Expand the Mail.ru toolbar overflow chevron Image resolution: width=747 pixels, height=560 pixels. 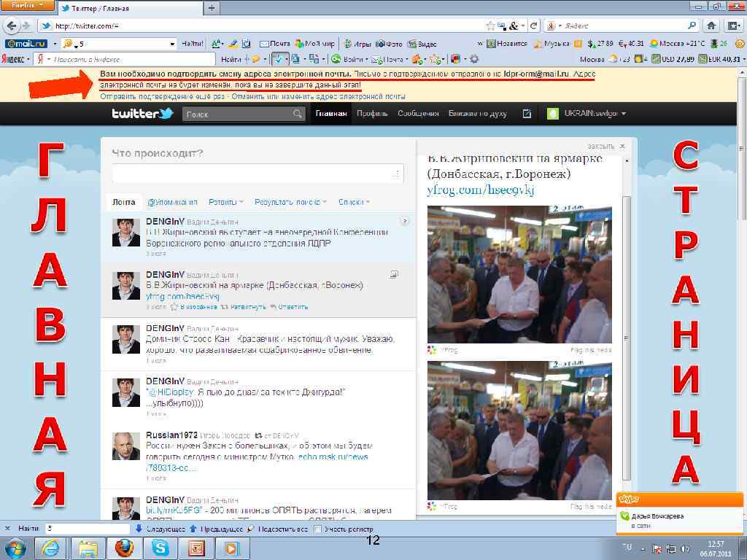[x=480, y=44]
